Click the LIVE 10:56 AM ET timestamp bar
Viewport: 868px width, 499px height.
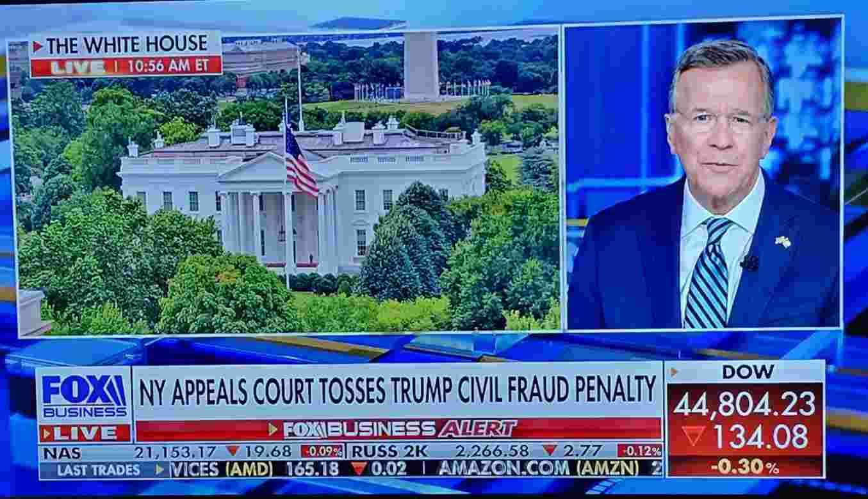pos(126,66)
